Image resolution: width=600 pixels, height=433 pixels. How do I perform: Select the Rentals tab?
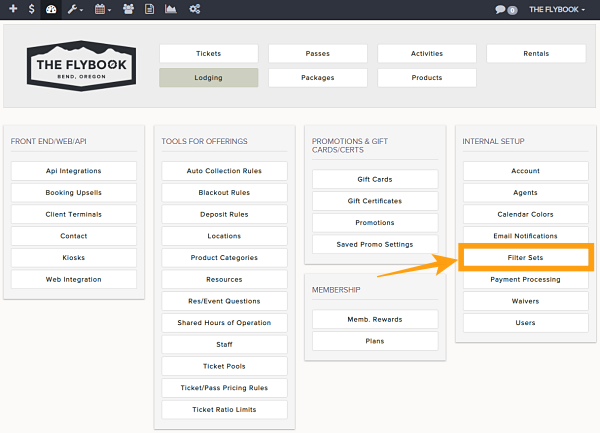click(536, 54)
